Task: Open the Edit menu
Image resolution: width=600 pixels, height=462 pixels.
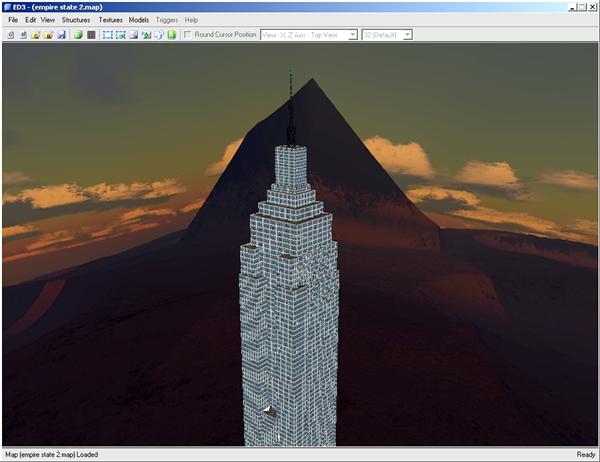Action: pyautogui.click(x=31, y=20)
